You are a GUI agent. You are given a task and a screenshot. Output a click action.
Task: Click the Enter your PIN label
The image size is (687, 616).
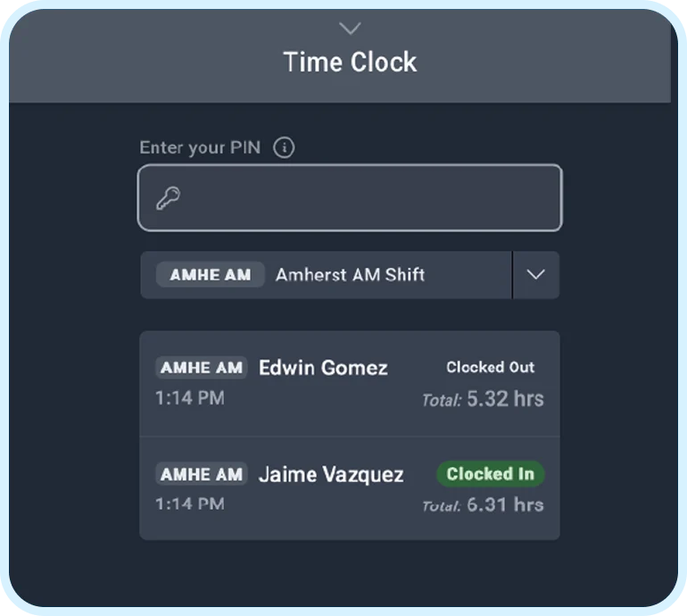pyautogui.click(x=200, y=148)
